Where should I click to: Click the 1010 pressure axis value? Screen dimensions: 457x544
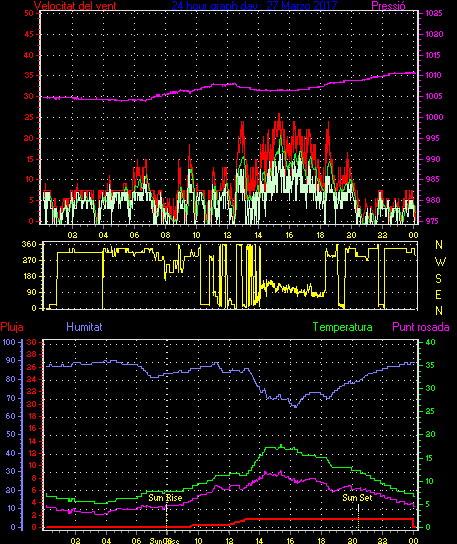click(434, 75)
